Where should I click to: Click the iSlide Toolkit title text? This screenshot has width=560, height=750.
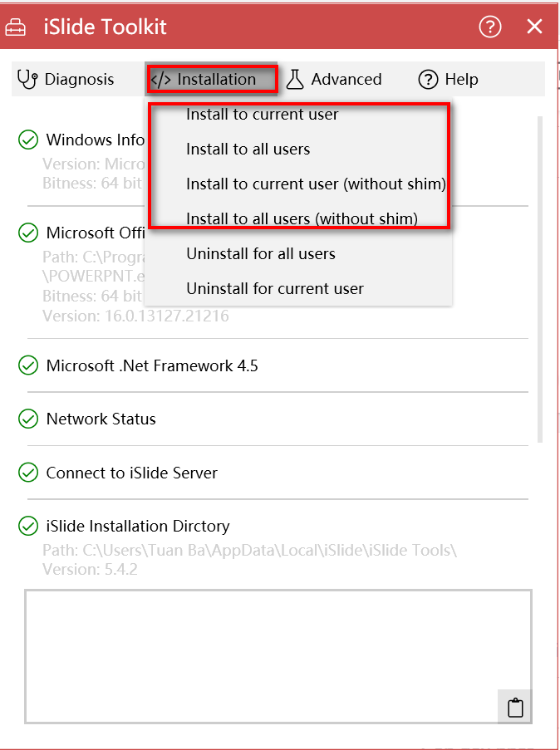[105, 27]
